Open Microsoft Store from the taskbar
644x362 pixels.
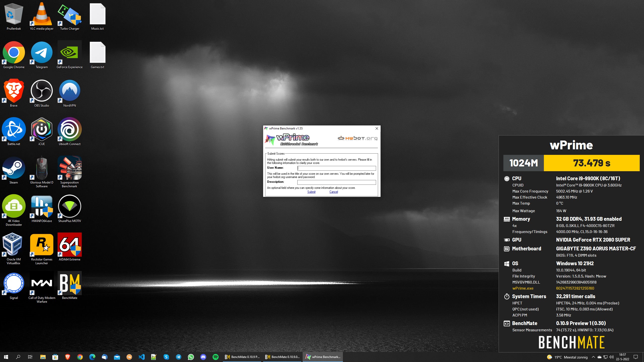(x=55, y=357)
